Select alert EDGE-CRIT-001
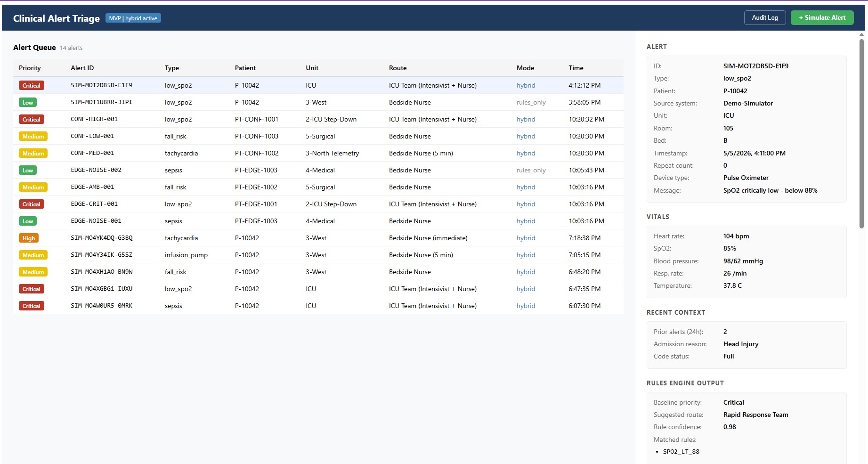The image size is (868, 464). [x=318, y=204]
